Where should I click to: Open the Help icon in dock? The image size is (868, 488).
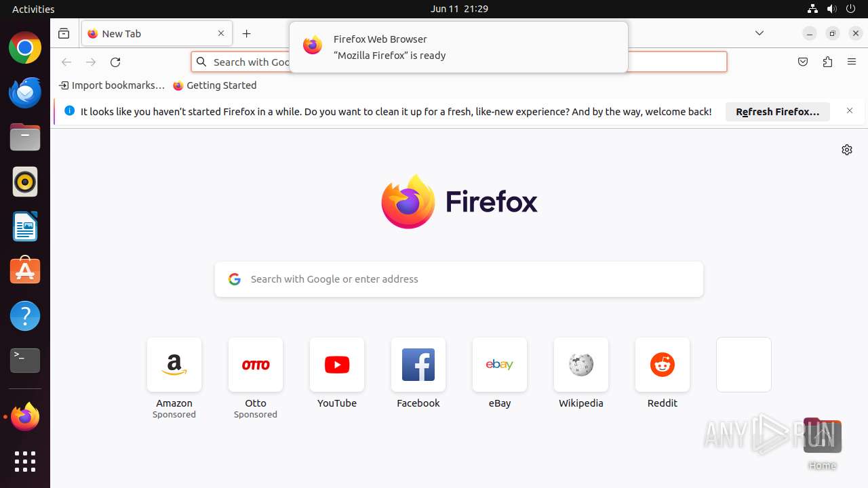pyautogui.click(x=25, y=316)
